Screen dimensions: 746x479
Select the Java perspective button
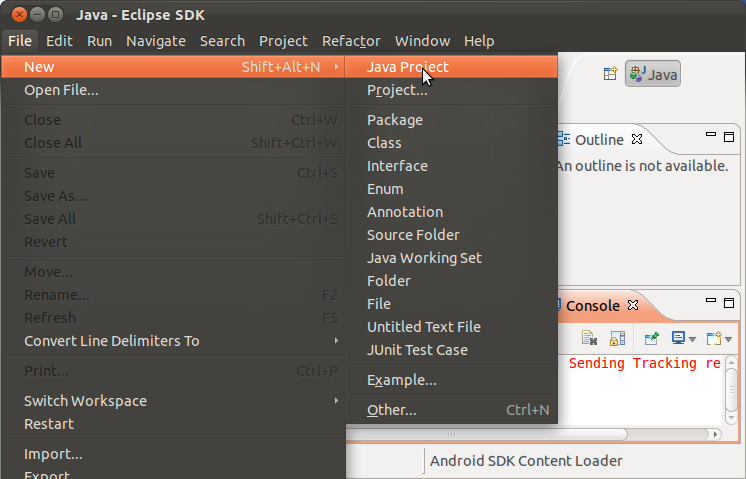(x=653, y=74)
